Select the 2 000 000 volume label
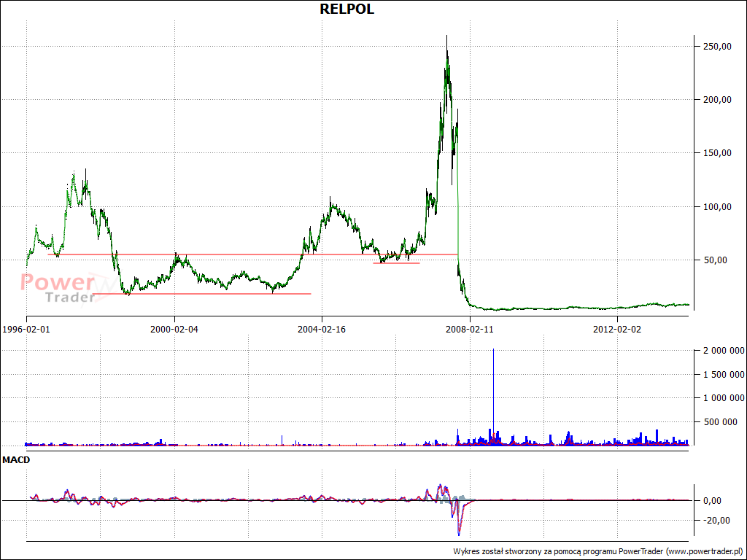This screenshot has width=747, height=560. click(x=724, y=351)
